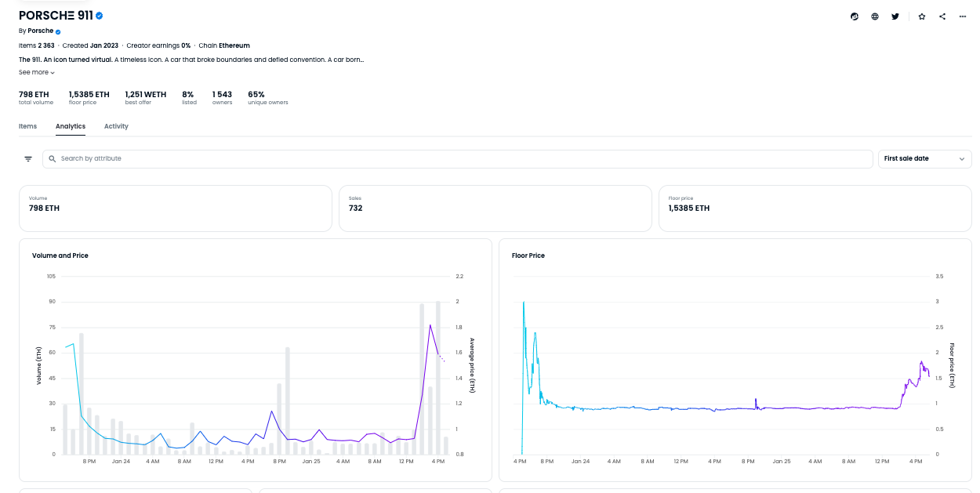Screen dimensions: 980x493
Task: Open the website globe icon
Action: pyautogui.click(x=875, y=16)
